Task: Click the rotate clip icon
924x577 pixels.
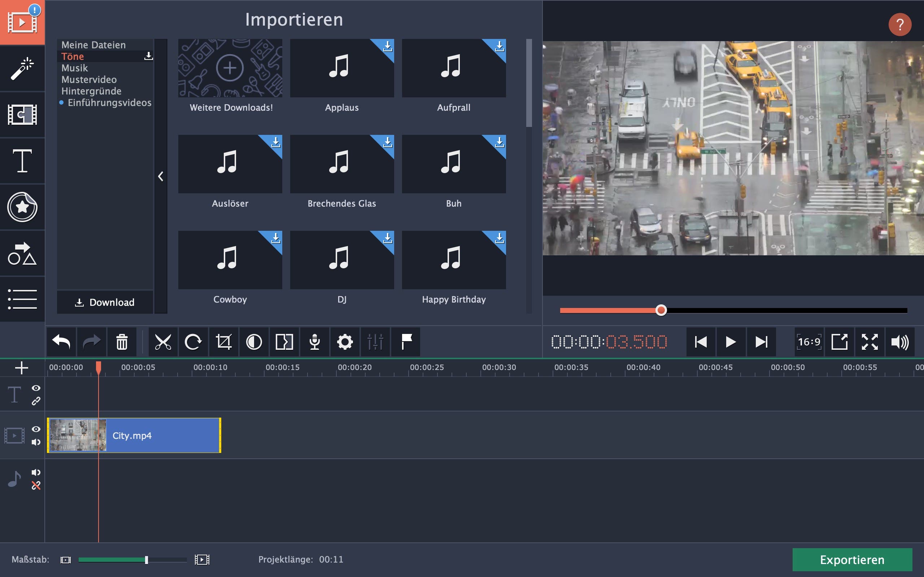Action: pos(193,342)
